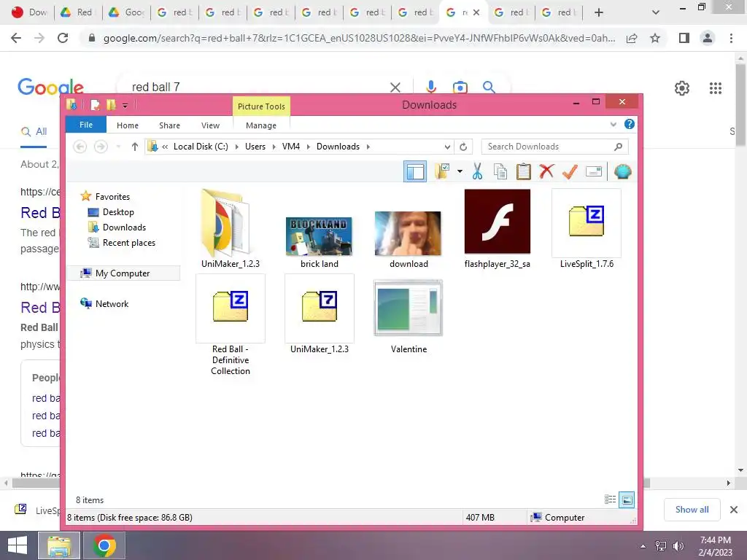The height and width of the screenshot is (560, 747).
Task: Switch to the View ribbon tab
Action: (210, 125)
